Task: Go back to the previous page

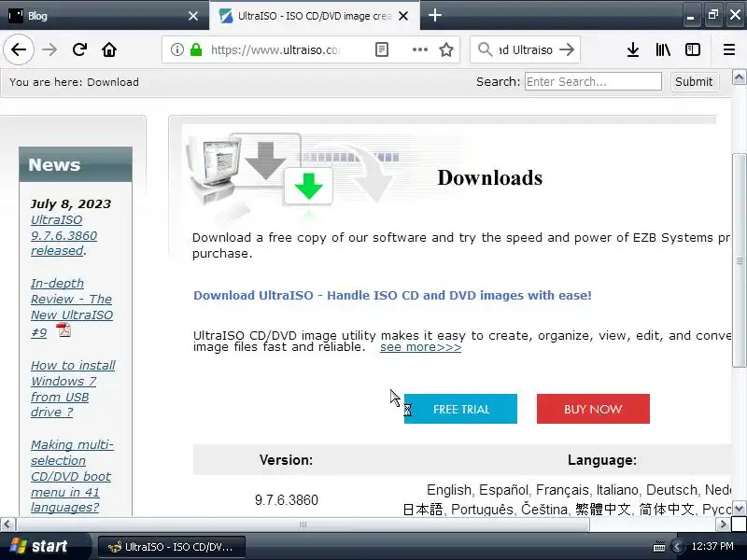Action: coord(19,49)
